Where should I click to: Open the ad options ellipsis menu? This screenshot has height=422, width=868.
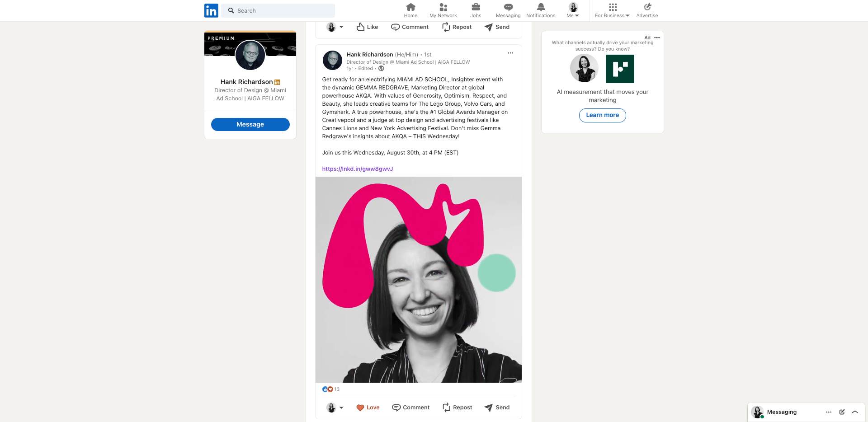click(x=657, y=38)
